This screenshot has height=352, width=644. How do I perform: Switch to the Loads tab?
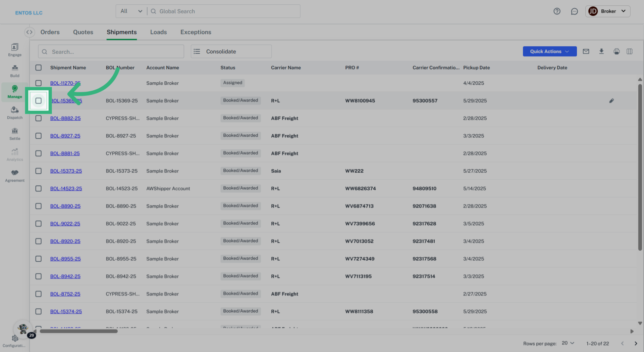(x=158, y=32)
